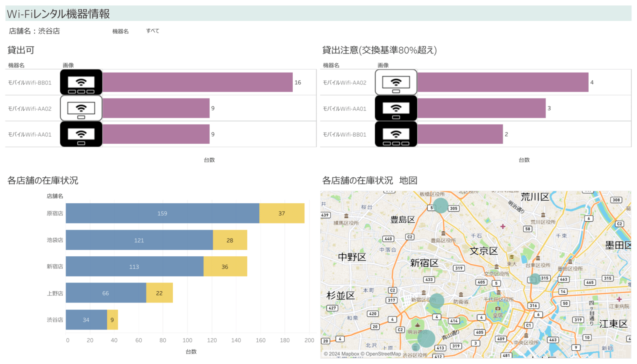637x364 pixels.
Task: Select the 4-unit AA02 bar in 貸出注意
Action: tap(503, 82)
